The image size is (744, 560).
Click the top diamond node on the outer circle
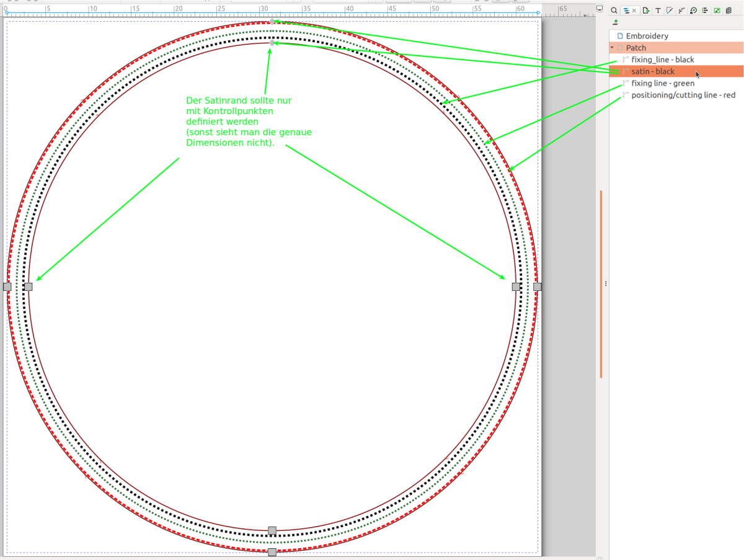[x=272, y=22]
